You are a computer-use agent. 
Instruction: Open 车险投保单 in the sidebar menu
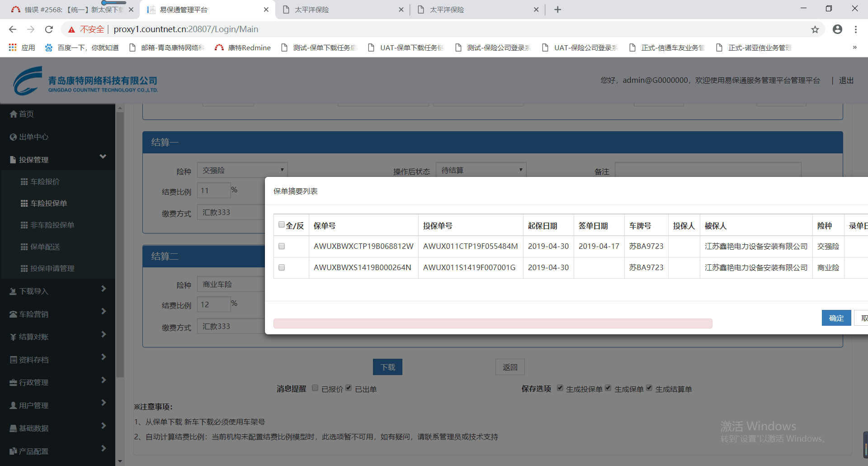point(48,204)
